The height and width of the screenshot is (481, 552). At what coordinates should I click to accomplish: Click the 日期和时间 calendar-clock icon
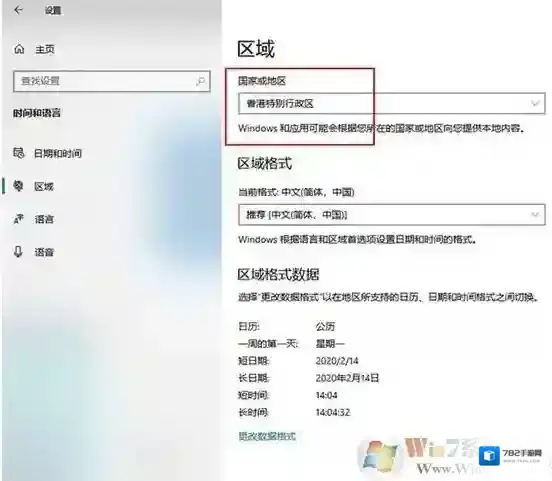click(19, 153)
